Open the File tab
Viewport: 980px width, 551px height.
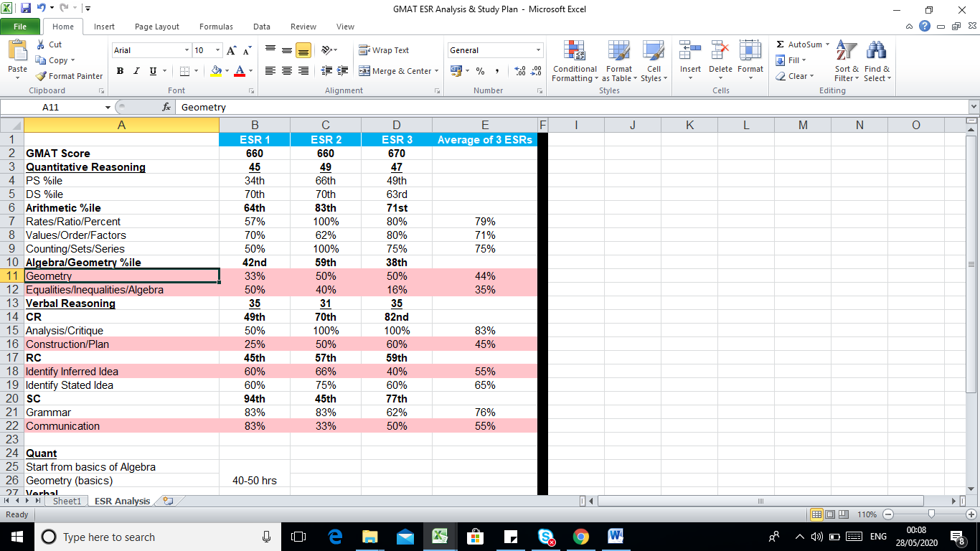coord(19,27)
